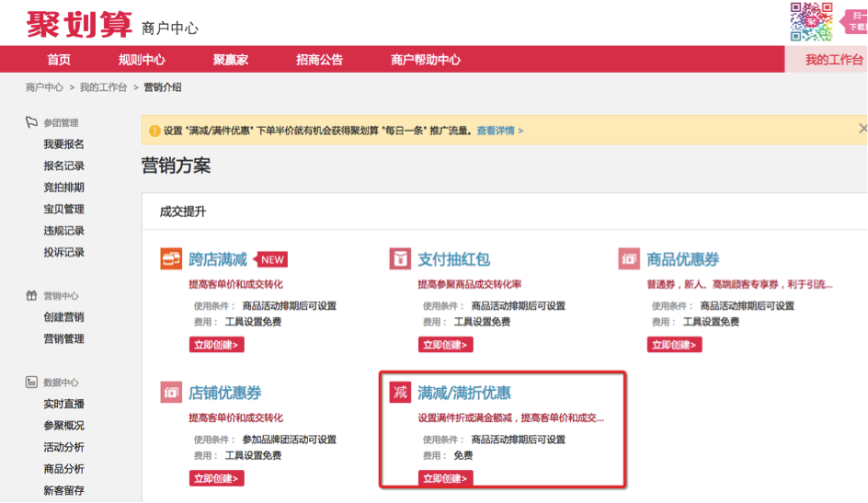Select 新客留存 in sidebar
The height and width of the screenshot is (503, 868).
click(64, 490)
